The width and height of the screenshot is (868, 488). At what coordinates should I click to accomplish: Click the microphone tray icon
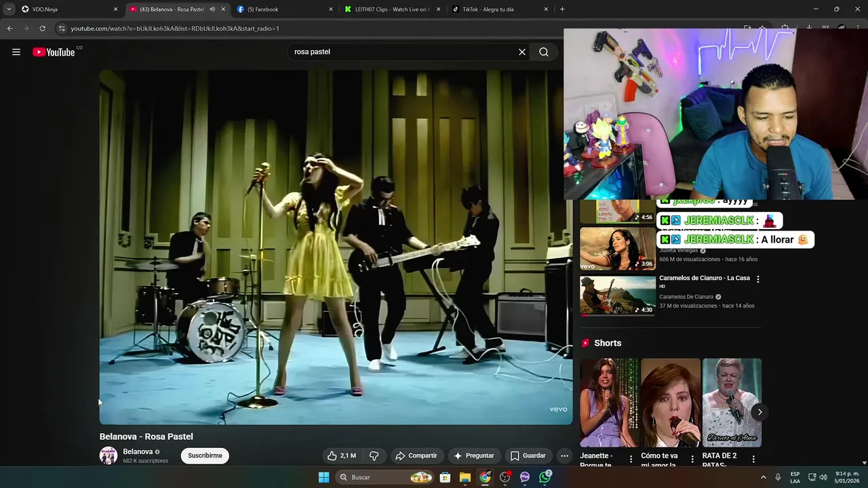[778, 477]
